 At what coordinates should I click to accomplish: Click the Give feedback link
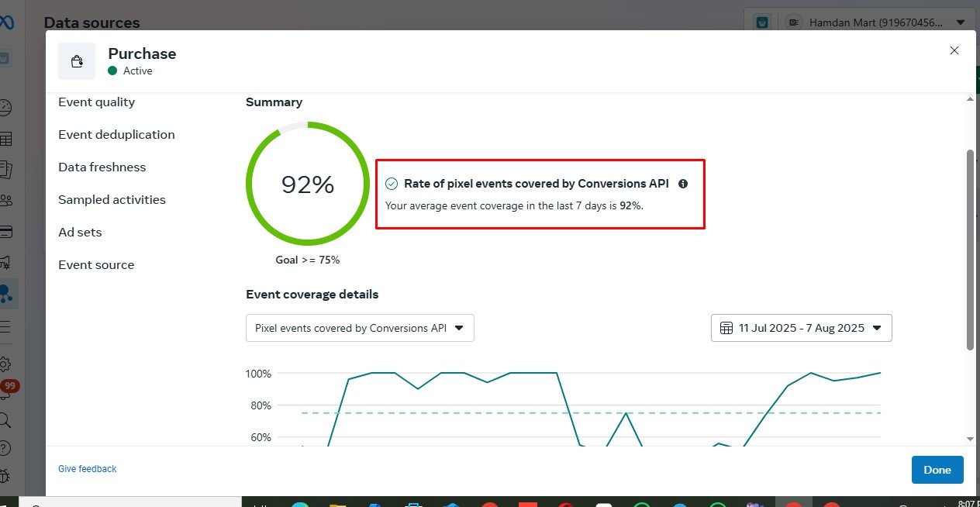point(88,469)
